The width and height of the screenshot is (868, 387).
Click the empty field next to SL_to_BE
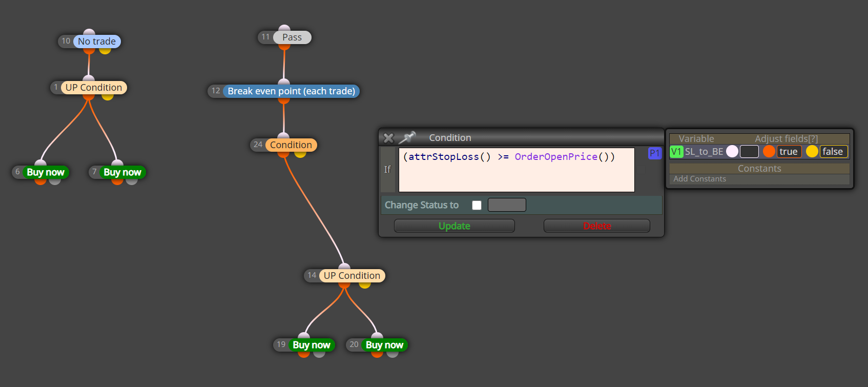point(749,152)
